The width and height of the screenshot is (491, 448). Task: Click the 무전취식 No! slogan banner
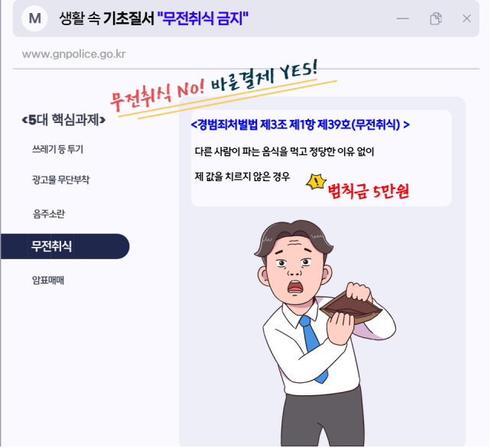coord(158,93)
